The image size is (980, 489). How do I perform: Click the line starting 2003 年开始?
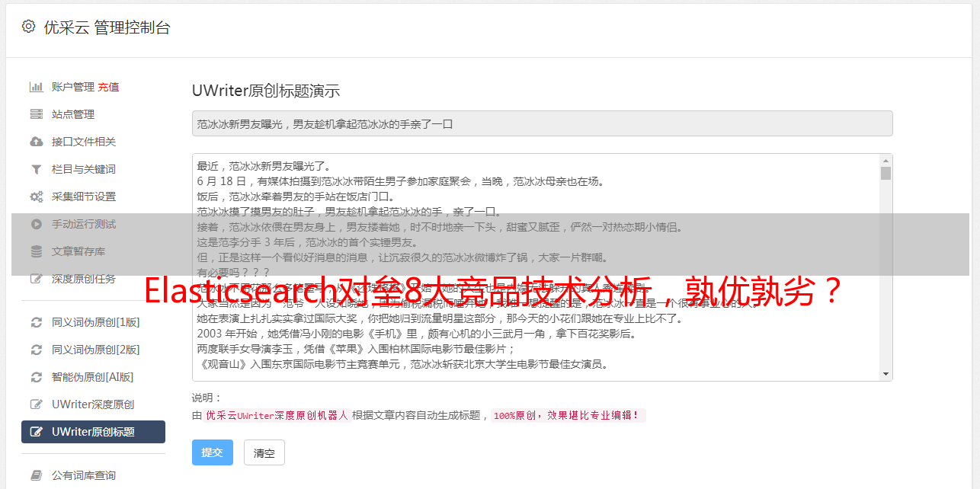[x=417, y=334]
